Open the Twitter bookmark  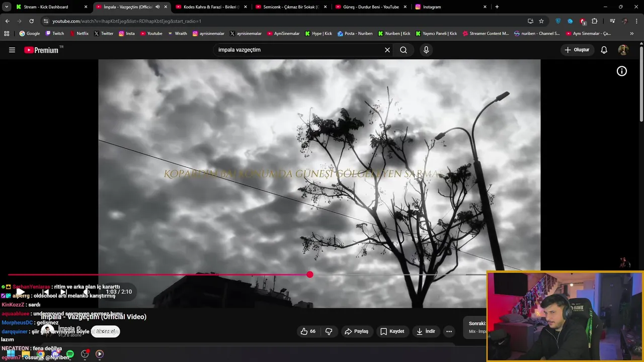104,34
